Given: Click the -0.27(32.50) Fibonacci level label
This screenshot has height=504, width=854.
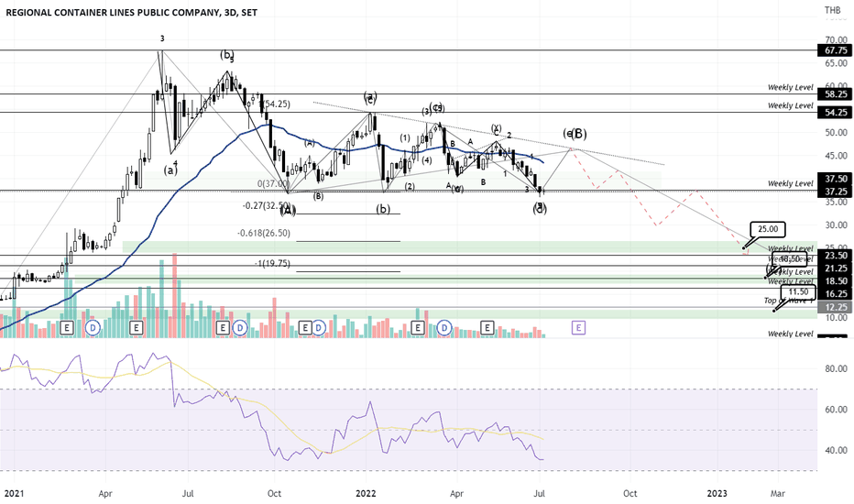Looking at the screenshot, I should tap(267, 205).
